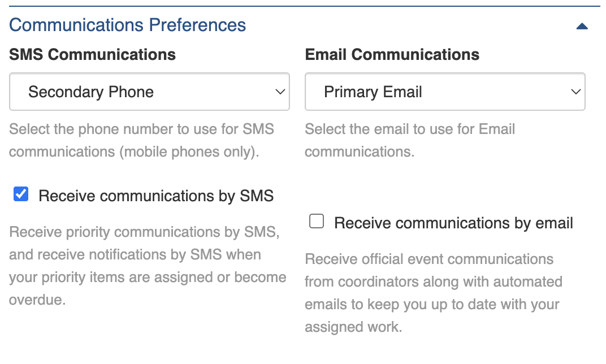Click the 'Receive communications by SMS' label
Screen dimensions: 606x364
pos(156,196)
